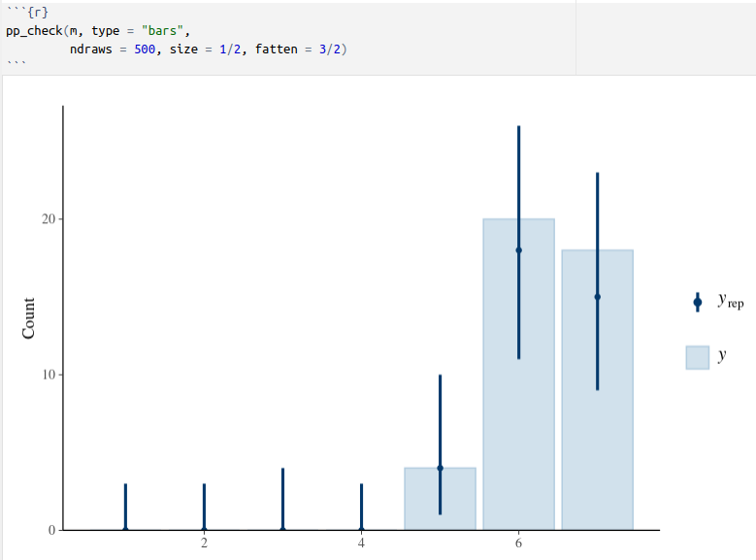Click the yrep legend label
The image size is (756, 560).
click(731, 301)
